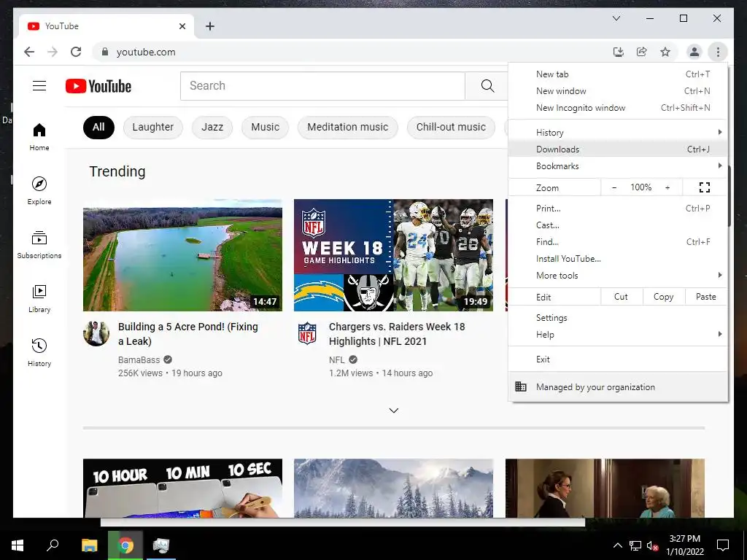747x560 pixels.
Task: Open the 5 Acre Pond video thumbnail
Action: pyautogui.click(x=182, y=255)
